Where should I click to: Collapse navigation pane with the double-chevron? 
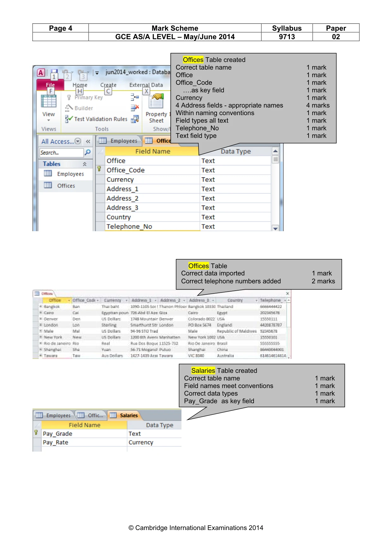tap(88, 141)
